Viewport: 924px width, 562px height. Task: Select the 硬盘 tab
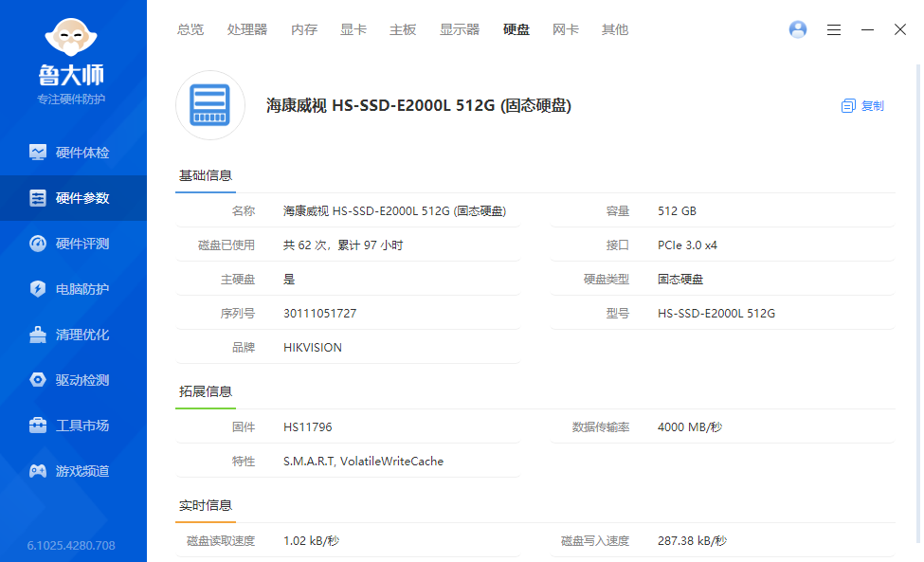point(516,29)
